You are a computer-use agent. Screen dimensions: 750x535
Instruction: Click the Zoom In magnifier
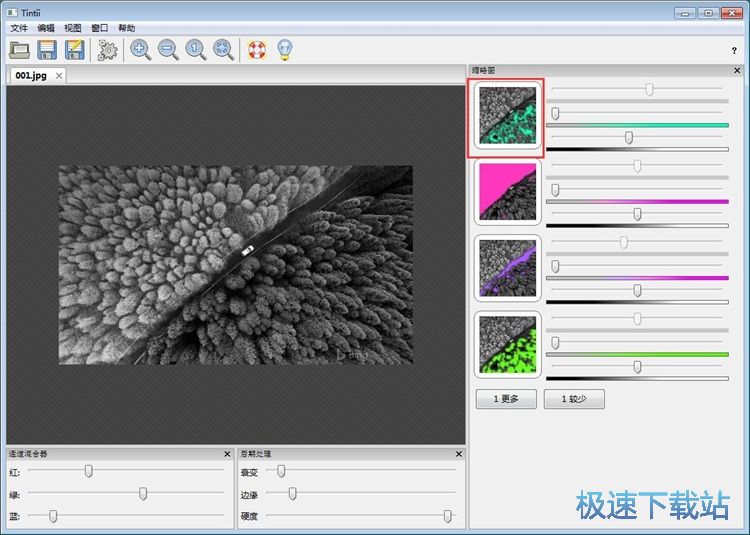[x=141, y=50]
